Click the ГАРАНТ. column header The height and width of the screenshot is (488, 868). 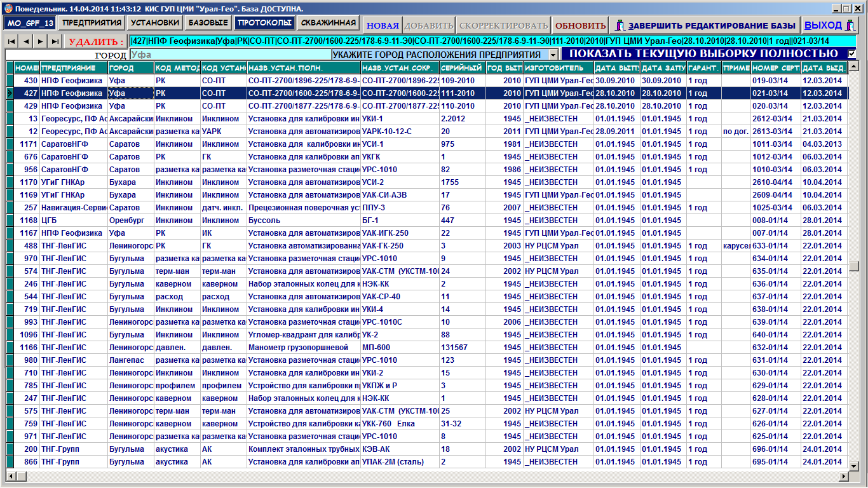point(704,67)
